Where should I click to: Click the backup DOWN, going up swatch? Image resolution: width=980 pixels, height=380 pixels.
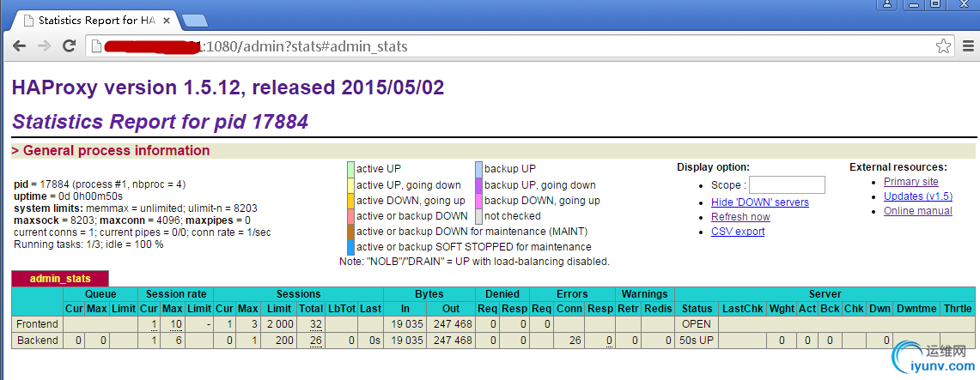(478, 201)
